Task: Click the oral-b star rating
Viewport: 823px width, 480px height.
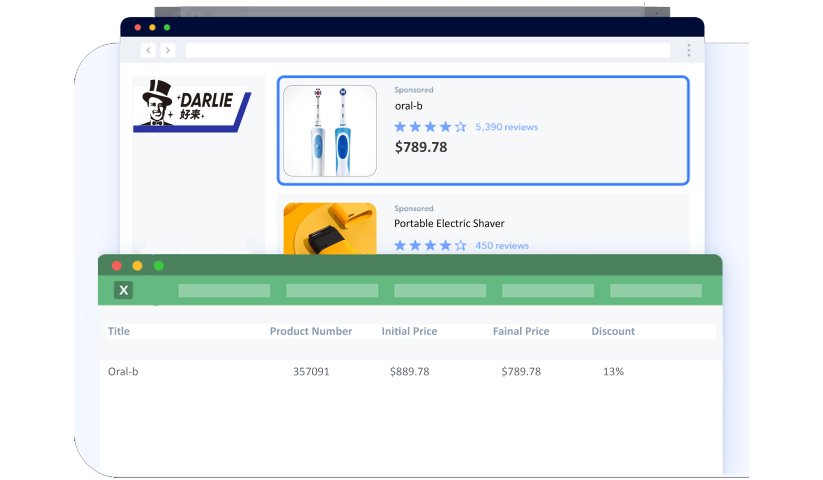Action: (x=430, y=127)
